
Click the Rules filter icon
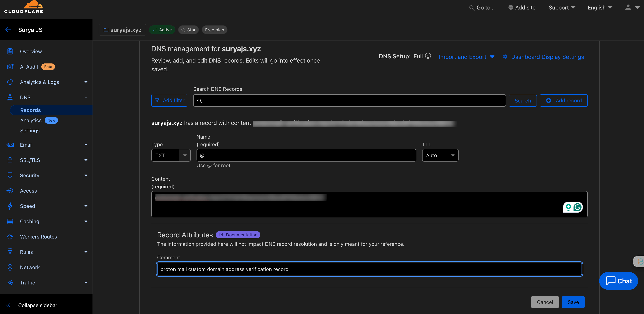pos(10,252)
